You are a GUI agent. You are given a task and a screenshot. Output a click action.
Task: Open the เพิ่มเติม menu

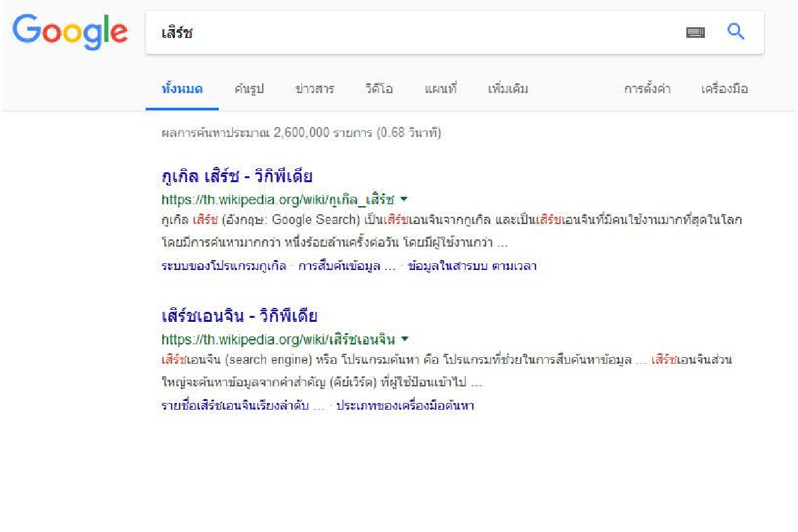[x=508, y=88]
